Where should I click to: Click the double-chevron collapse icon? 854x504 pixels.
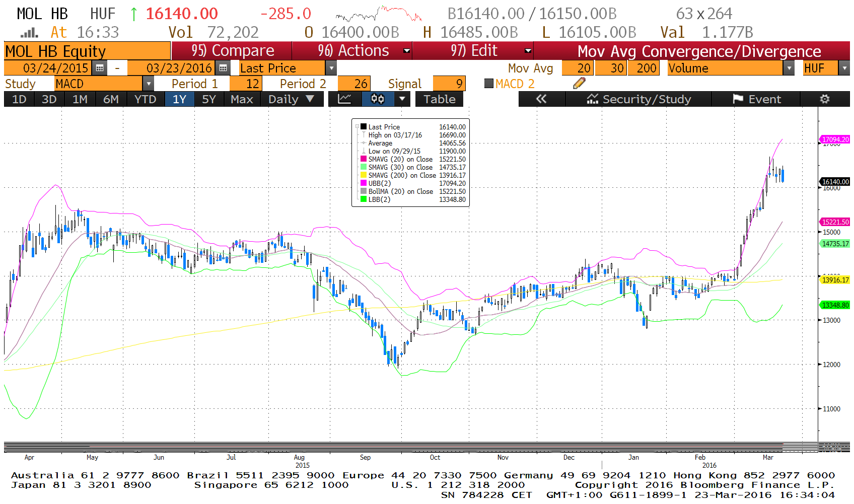541,99
